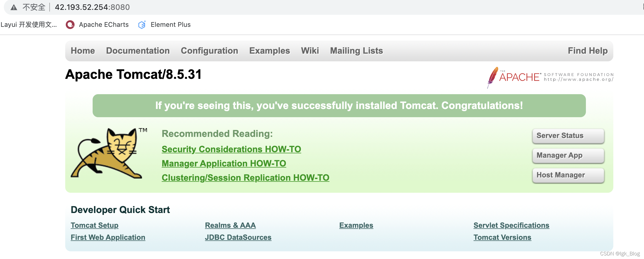Go to Home in Tomcat navigation

[83, 51]
